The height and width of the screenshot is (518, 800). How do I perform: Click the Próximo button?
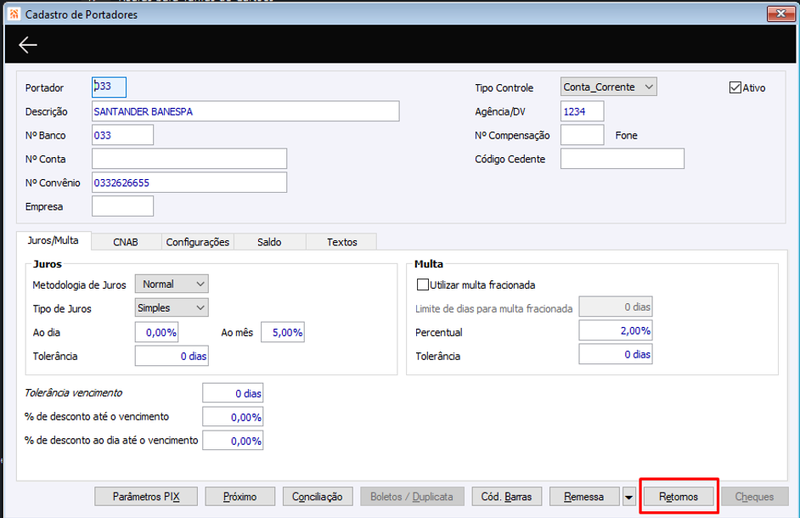pyautogui.click(x=240, y=497)
